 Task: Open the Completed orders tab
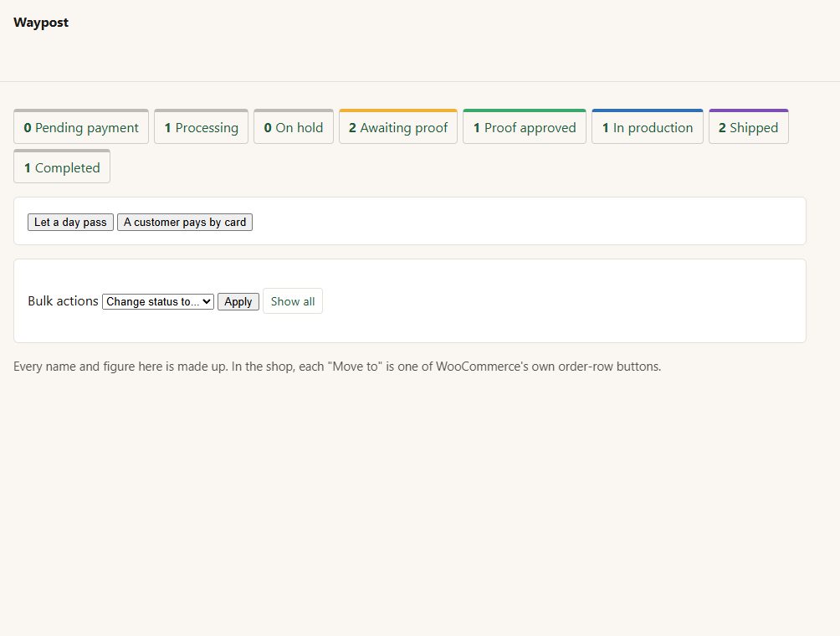(62, 167)
